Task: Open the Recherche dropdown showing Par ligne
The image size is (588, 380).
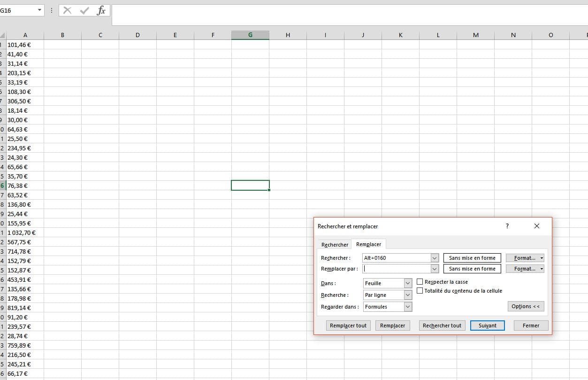Action: click(x=408, y=295)
